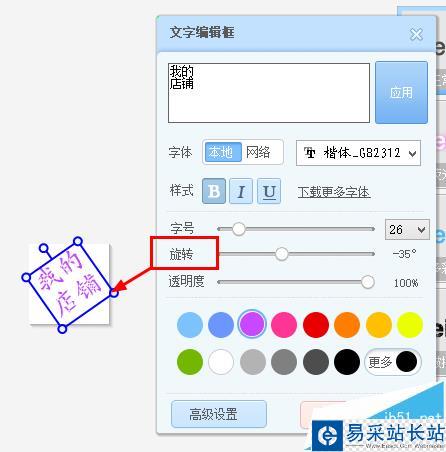The width and height of the screenshot is (446, 452).
Task: Pick the medium blue color swatch
Action: [221, 325]
